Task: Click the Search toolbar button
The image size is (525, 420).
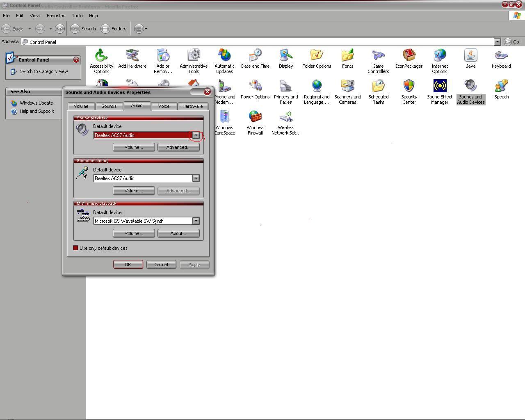Action: pyautogui.click(x=84, y=29)
